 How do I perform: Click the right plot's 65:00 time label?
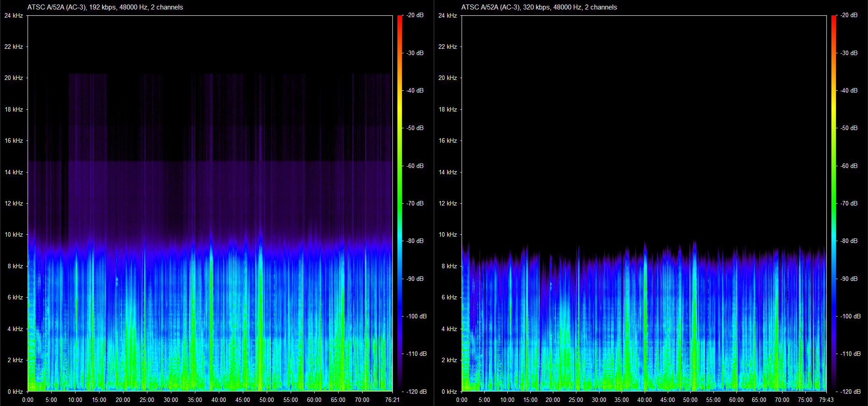tap(759, 400)
